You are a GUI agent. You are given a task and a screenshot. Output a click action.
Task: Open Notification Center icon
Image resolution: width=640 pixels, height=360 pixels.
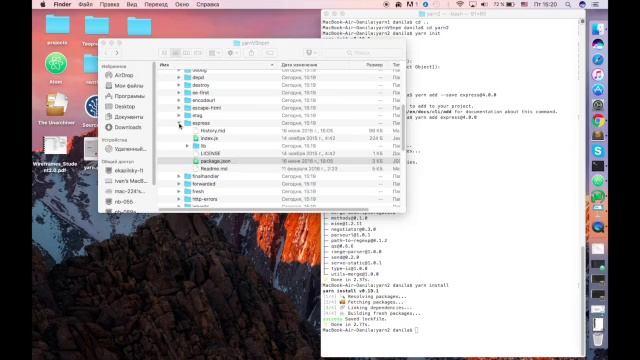tap(595, 4)
